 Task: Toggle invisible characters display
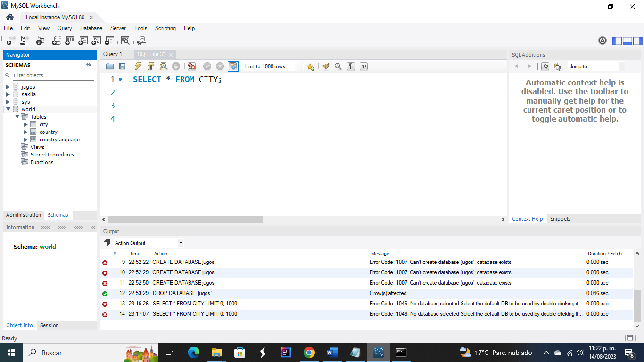[x=351, y=66]
